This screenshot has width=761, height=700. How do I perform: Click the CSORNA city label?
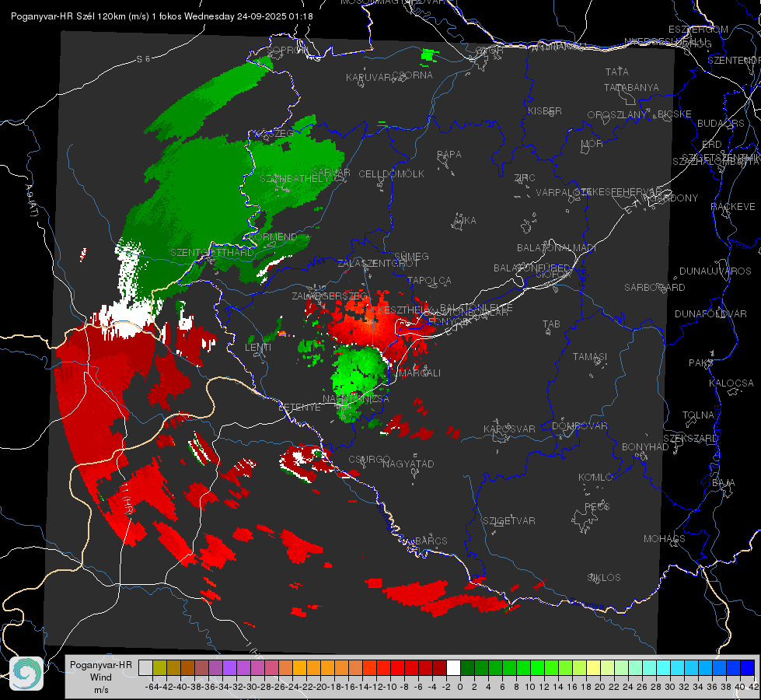(x=413, y=75)
